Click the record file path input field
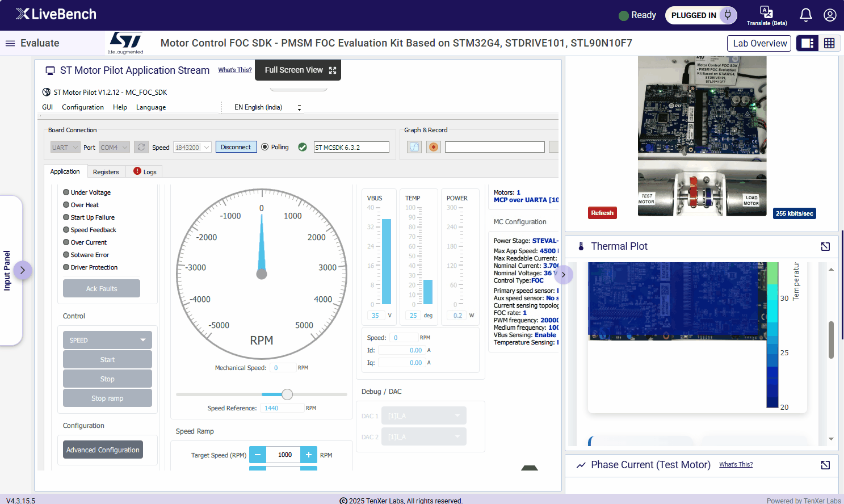844x504 pixels. click(495, 147)
